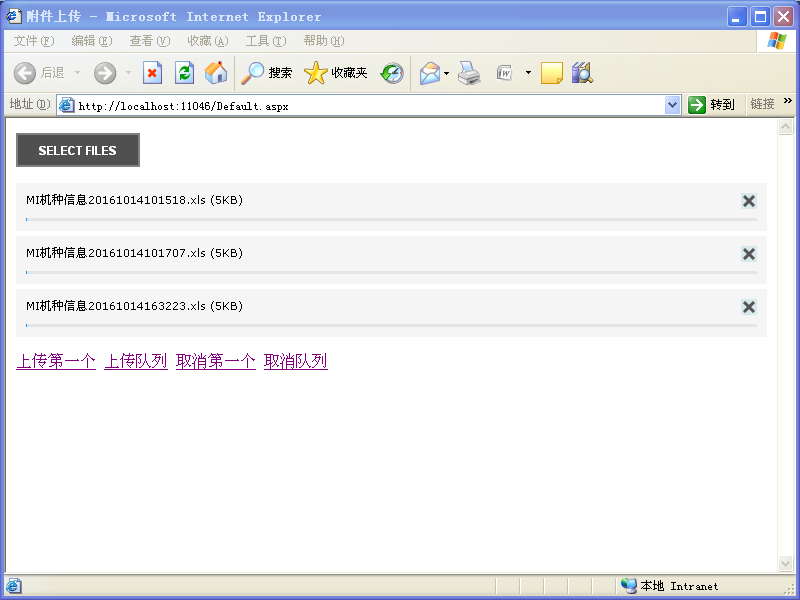Minimize the Internet Explorer window
Image resolution: width=800 pixels, height=600 pixels.
pyautogui.click(x=737, y=17)
